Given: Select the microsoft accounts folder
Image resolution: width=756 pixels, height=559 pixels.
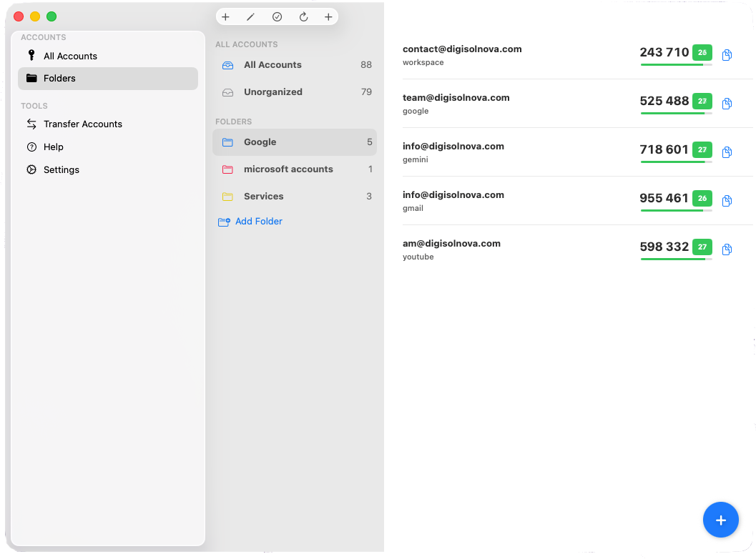Looking at the screenshot, I should point(288,169).
